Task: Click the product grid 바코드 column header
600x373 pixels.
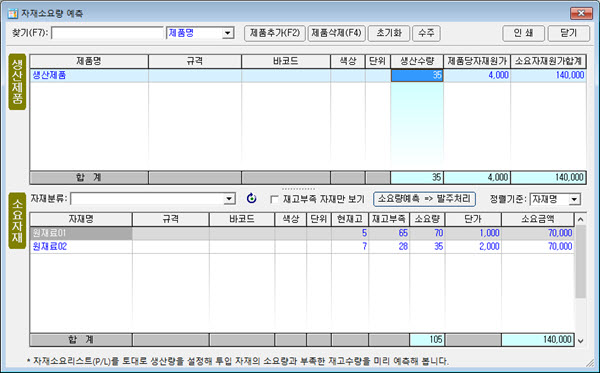Action: 286,61
